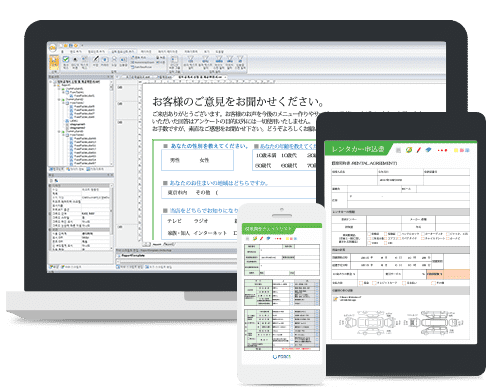Open the third ribbon tab on laptop
486x390 pixels.
[x=96, y=52]
